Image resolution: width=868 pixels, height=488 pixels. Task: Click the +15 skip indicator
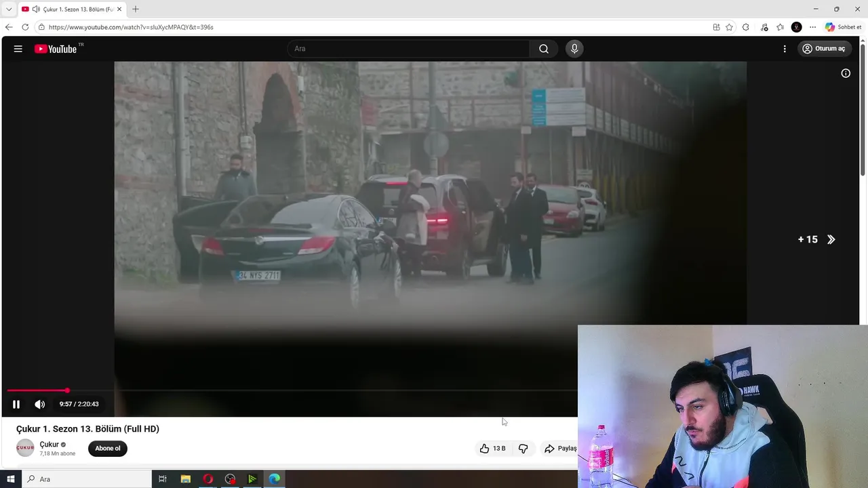tap(808, 239)
